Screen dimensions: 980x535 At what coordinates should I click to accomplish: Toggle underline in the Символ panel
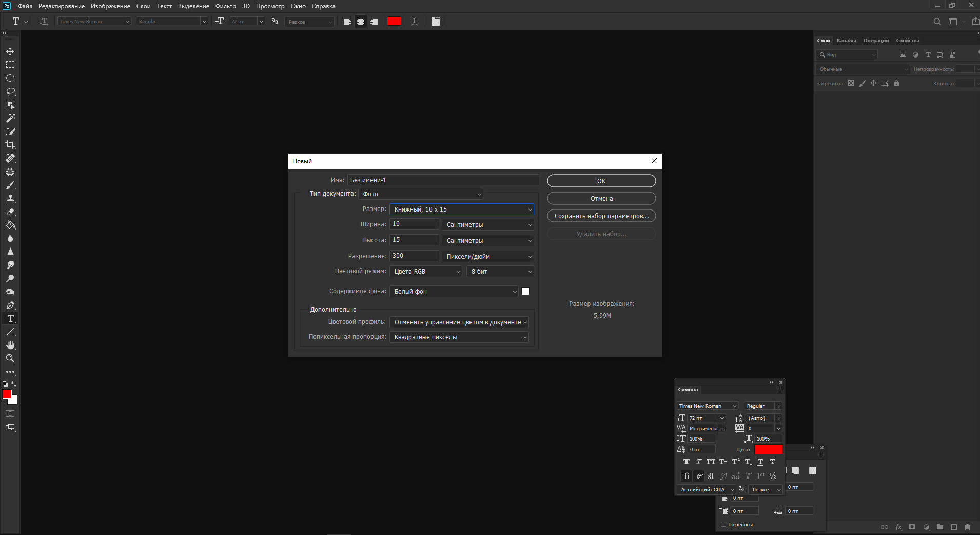click(760, 462)
